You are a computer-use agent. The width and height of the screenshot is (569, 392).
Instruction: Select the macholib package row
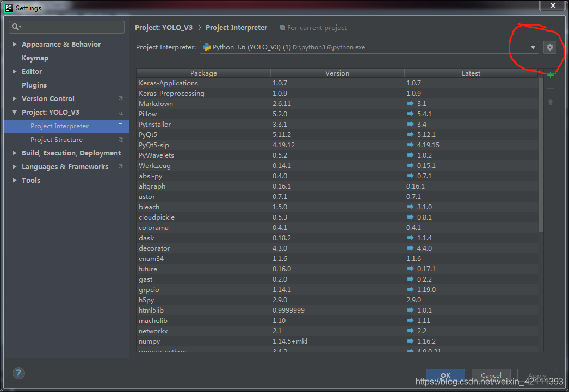coord(337,321)
